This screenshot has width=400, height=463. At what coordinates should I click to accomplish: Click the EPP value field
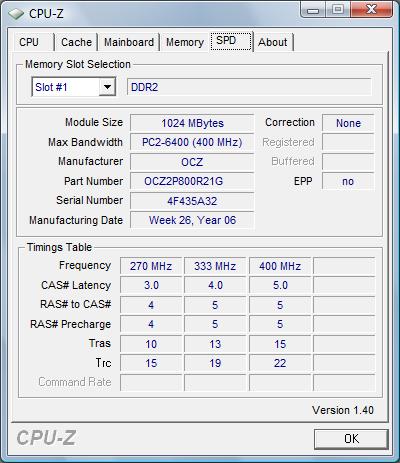tap(348, 181)
